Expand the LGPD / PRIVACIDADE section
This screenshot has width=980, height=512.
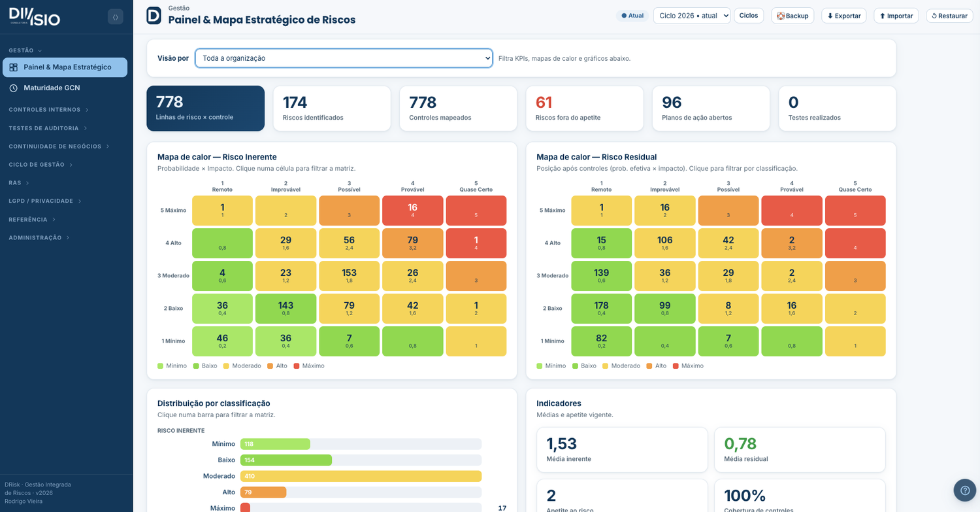[45, 201]
